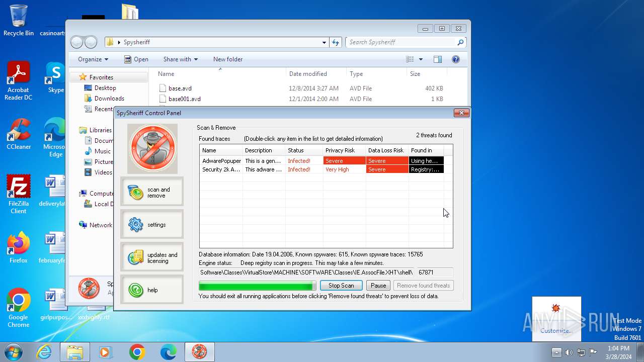Screen dimensions: 644x362
Task: Open Libraries in navigation pane
Action: (100, 130)
